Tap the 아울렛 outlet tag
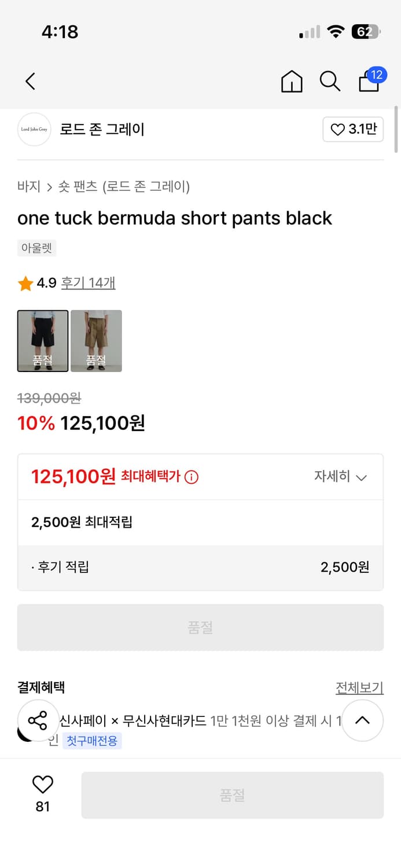The height and width of the screenshot is (868, 401). 36,248
